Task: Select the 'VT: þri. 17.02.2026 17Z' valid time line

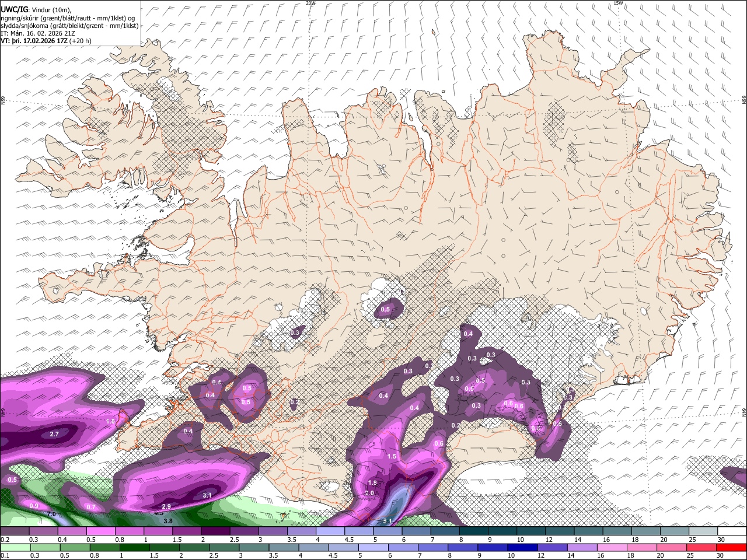Action: click(x=46, y=41)
